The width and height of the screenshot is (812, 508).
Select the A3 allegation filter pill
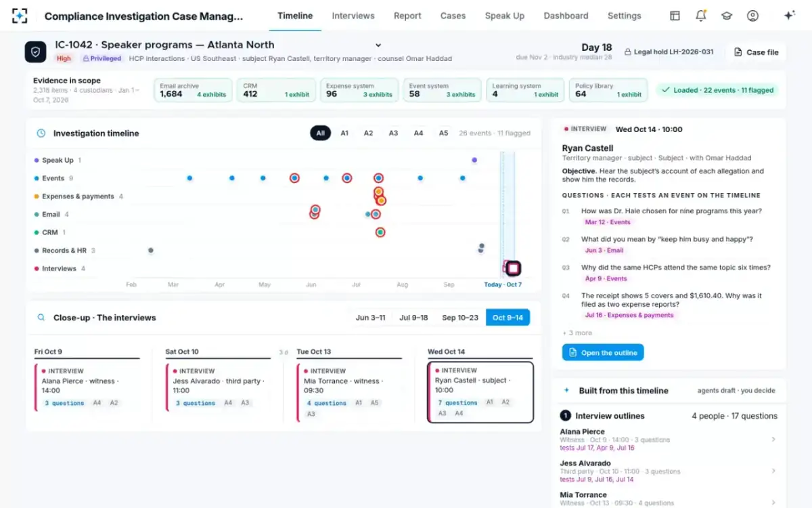tap(393, 133)
